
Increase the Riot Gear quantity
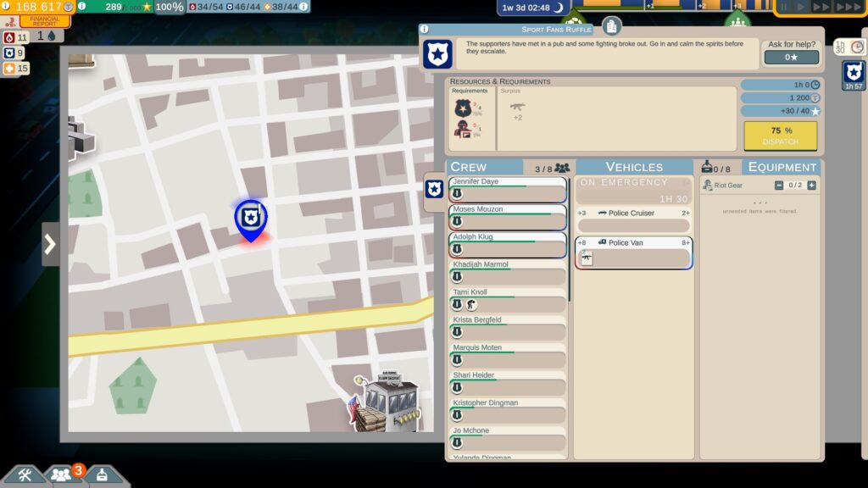point(811,186)
